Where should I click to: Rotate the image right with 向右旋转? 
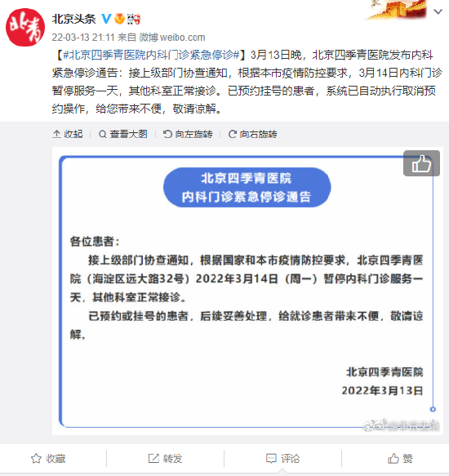(x=252, y=134)
